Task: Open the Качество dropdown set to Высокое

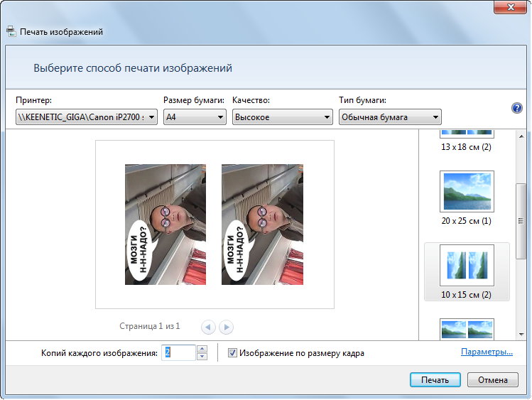Action: pyautogui.click(x=282, y=117)
